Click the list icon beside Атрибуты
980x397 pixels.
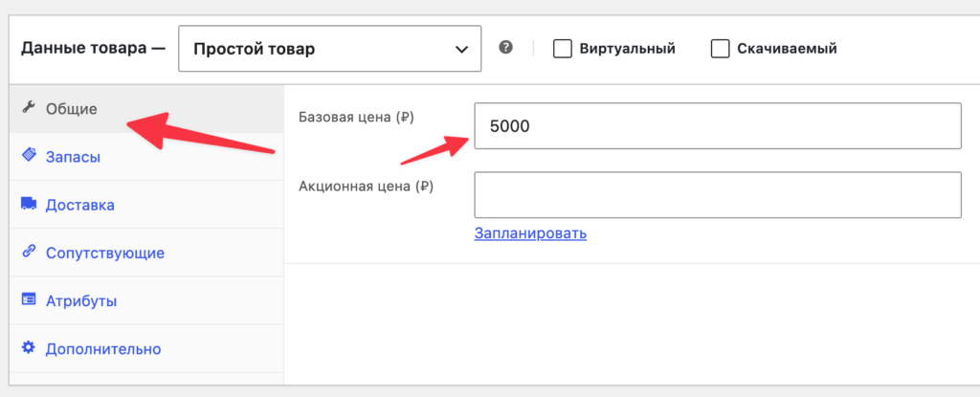pos(29,299)
